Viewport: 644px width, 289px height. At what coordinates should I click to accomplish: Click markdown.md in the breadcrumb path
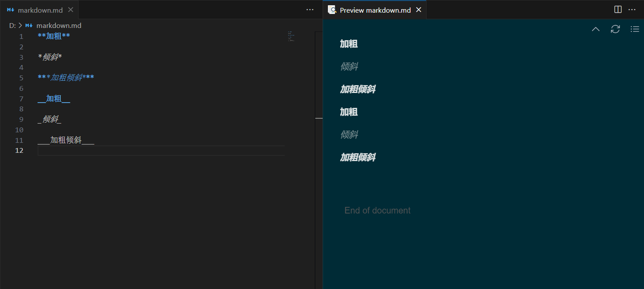pos(59,26)
